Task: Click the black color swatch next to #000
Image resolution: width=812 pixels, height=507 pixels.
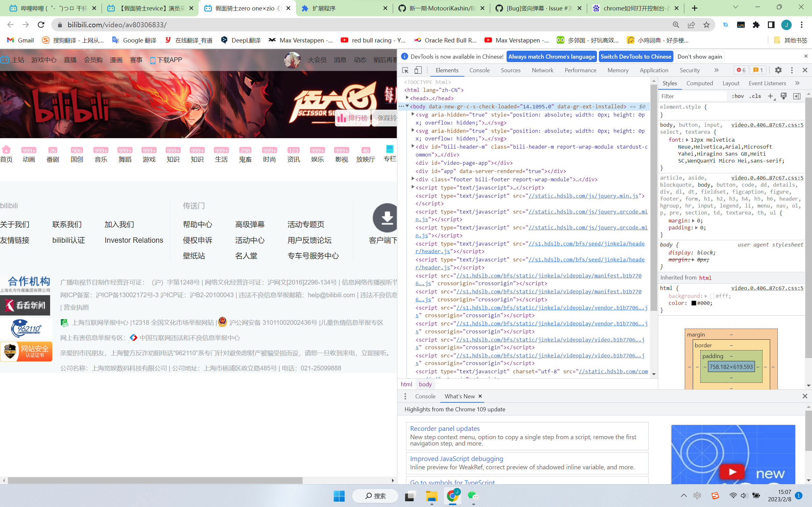Action: coord(693,303)
